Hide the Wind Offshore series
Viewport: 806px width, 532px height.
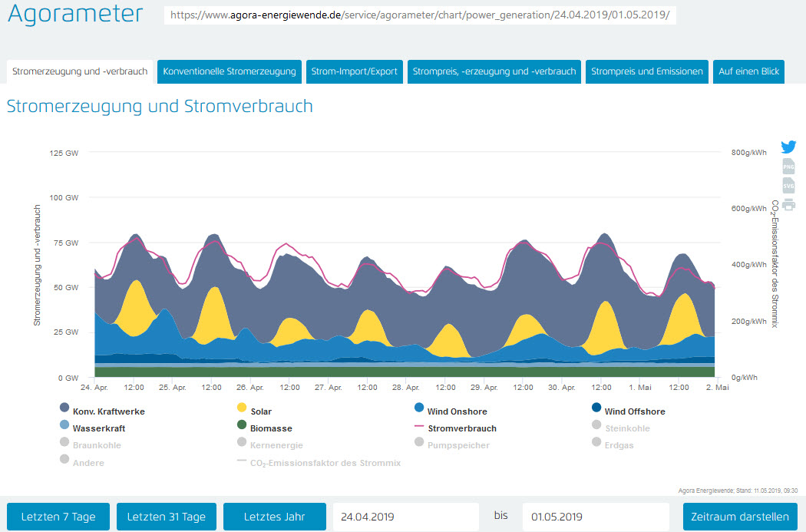click(x=634, y=411)
